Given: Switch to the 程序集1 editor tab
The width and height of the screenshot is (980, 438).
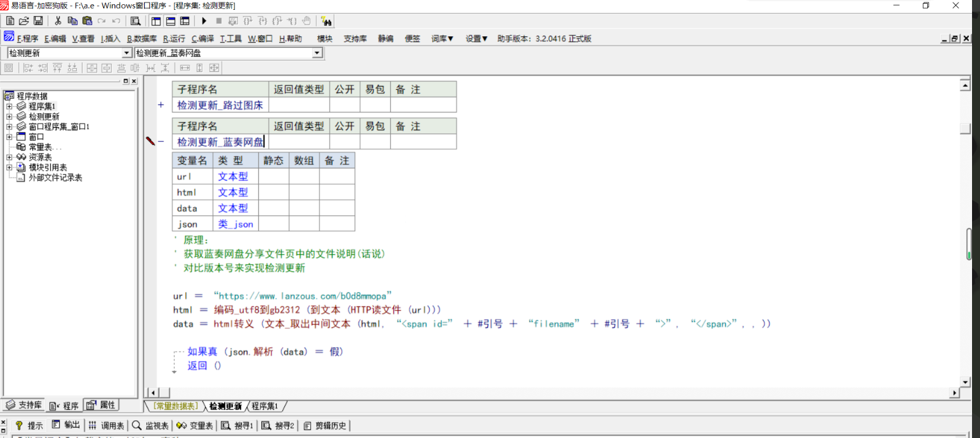Looking at the screenshot, I should (x=264, y=406).
